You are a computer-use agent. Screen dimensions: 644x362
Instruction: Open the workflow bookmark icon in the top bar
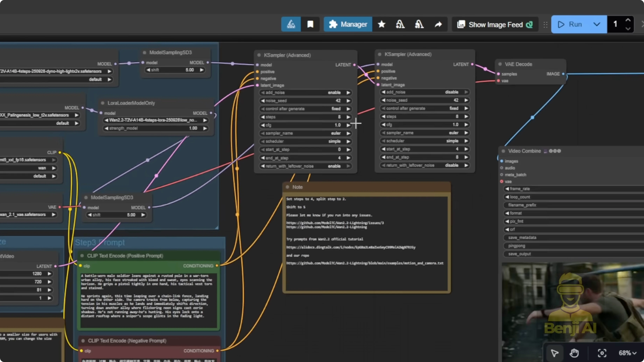pyautogui.click(x=310, y=24)
